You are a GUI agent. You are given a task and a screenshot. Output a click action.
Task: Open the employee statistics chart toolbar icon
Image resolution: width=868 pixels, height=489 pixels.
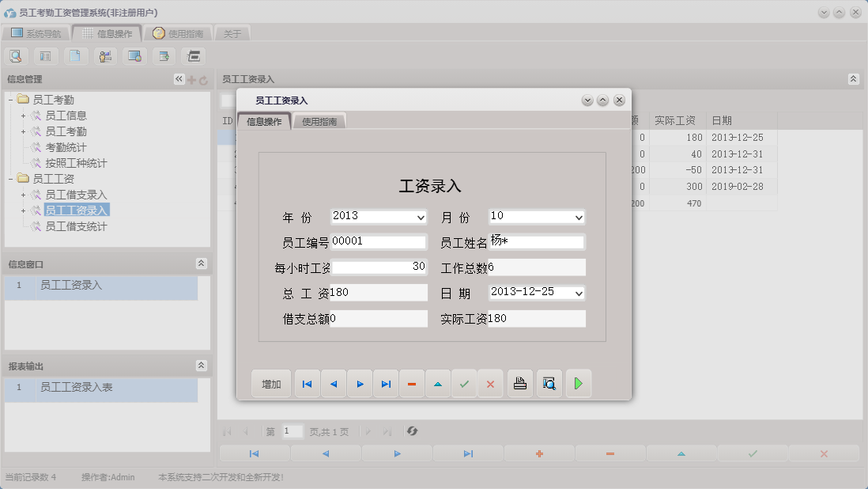coord(105,55)
